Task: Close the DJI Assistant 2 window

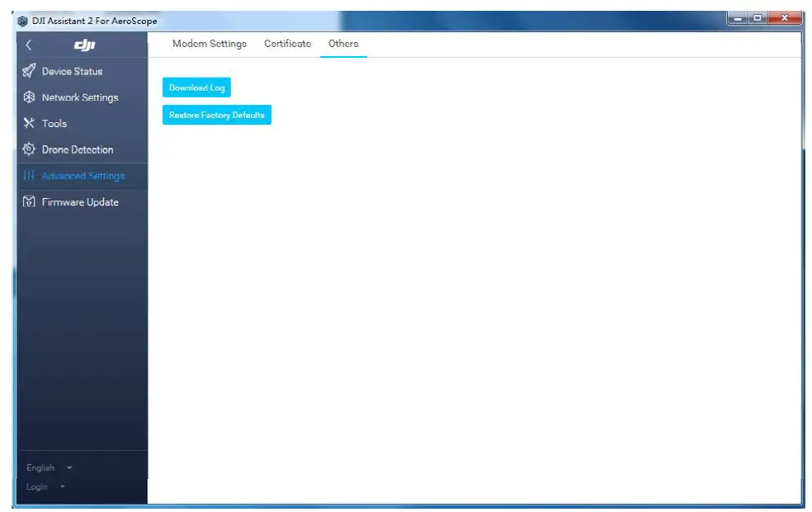Action: click(x=784, y=19)
